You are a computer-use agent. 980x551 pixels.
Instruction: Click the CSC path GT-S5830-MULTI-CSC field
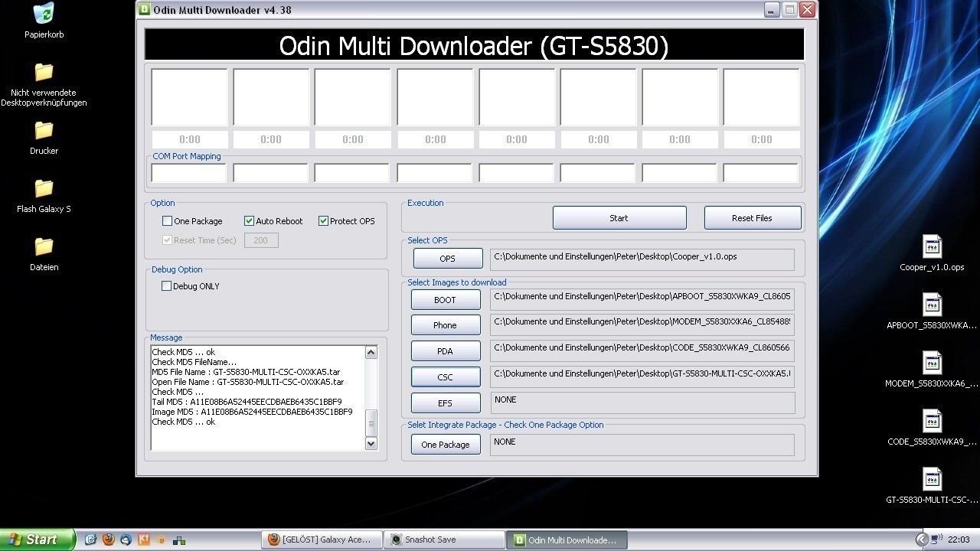(x=642, y=377)
